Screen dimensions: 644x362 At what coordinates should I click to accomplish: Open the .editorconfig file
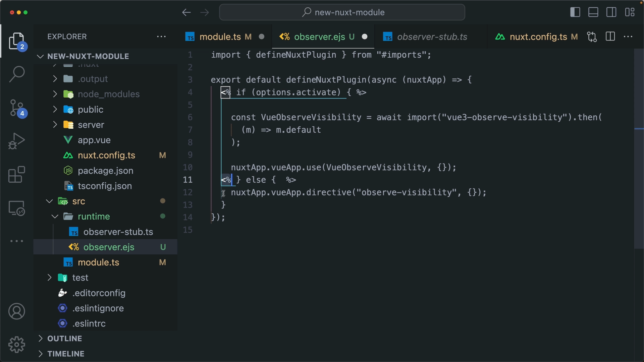tap(106, 293)
